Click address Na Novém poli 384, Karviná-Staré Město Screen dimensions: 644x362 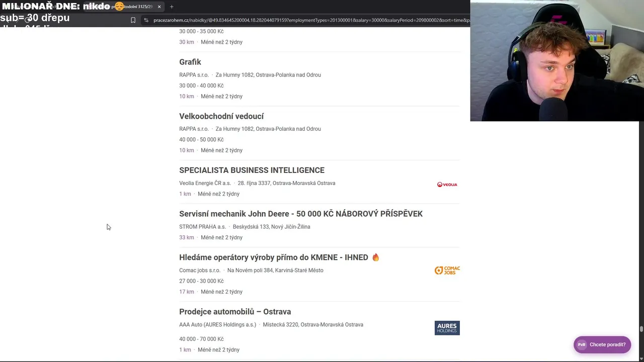pos(275,270)
